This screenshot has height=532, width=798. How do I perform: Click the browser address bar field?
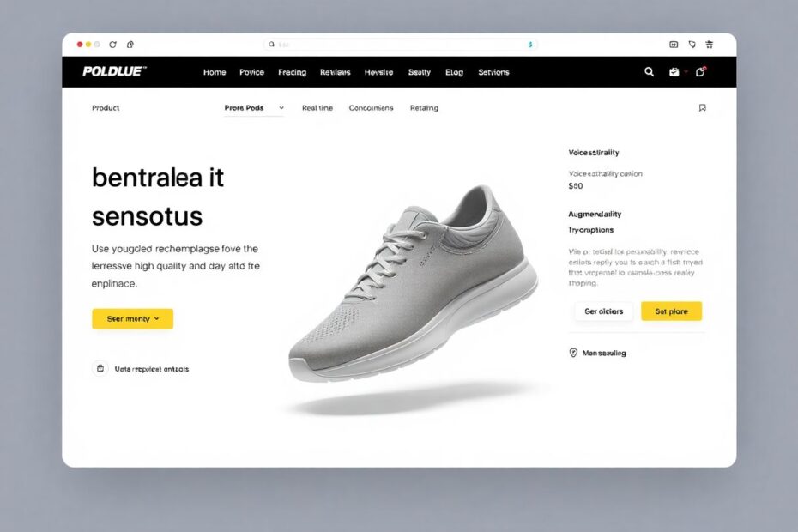tap(400, 45)
